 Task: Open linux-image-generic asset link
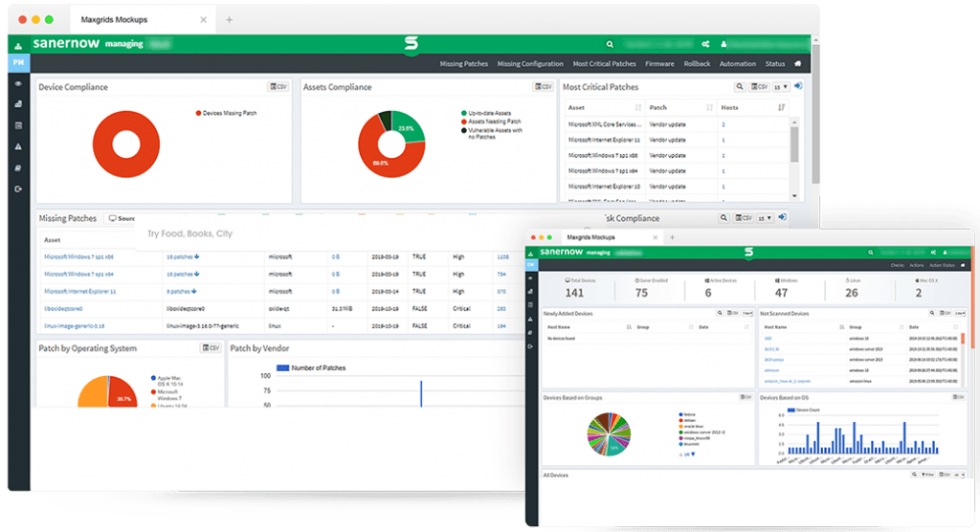tap(75, 325)
